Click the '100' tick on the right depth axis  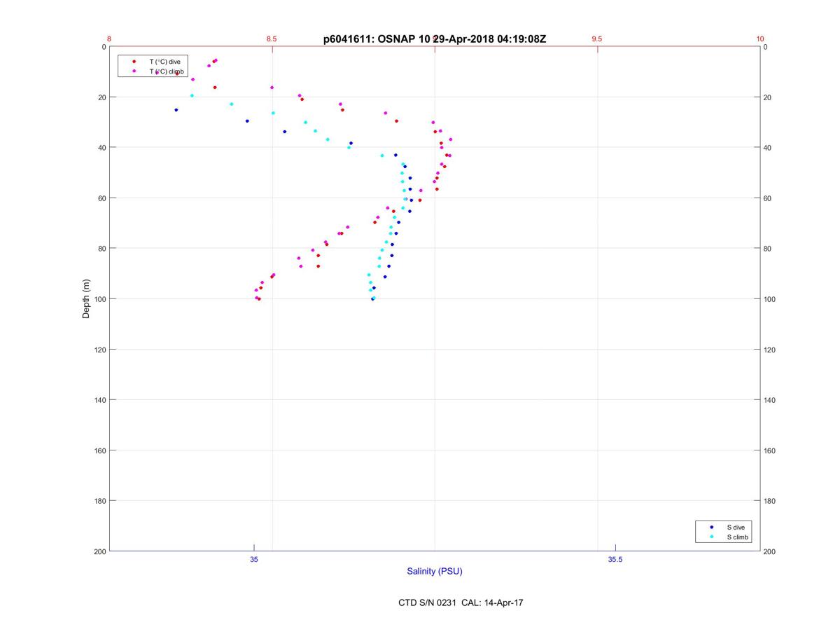point(770,299)
